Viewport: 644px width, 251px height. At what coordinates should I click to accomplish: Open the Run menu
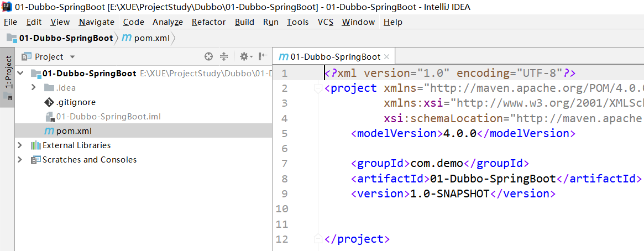(271, 22)
